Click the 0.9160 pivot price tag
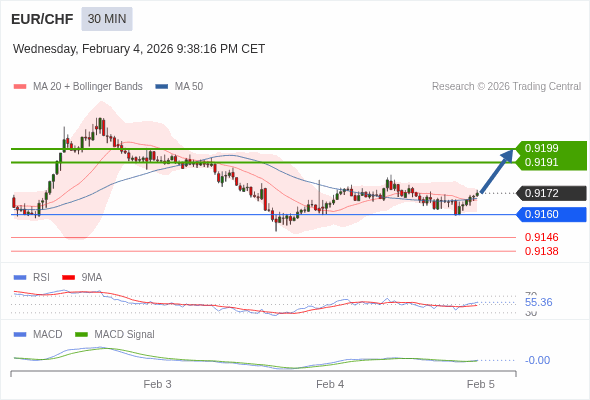Image resolution: width=590 pixels, height=400 pixels. [x=552, y=214]
